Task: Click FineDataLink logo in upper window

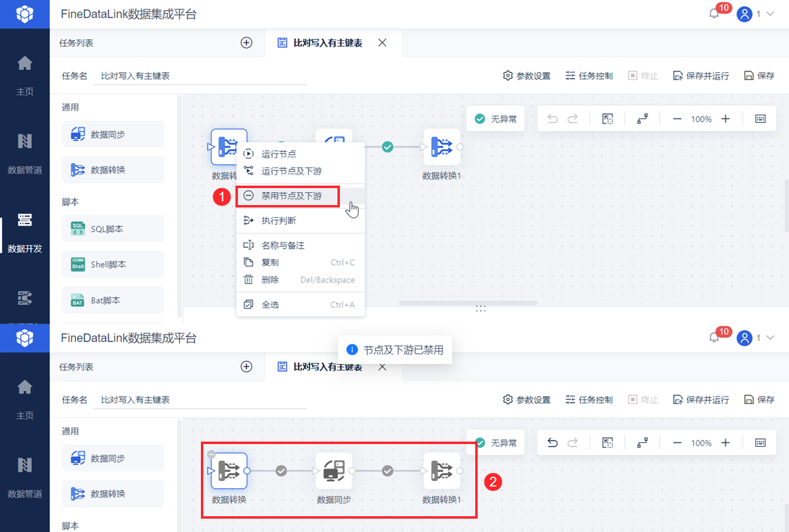Action: (24, 14)
